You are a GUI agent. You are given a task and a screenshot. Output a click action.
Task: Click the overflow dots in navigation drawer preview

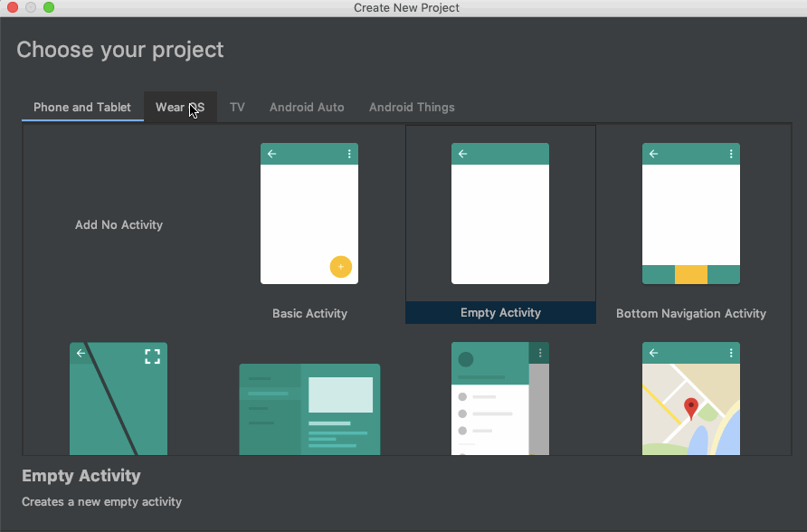540,353
